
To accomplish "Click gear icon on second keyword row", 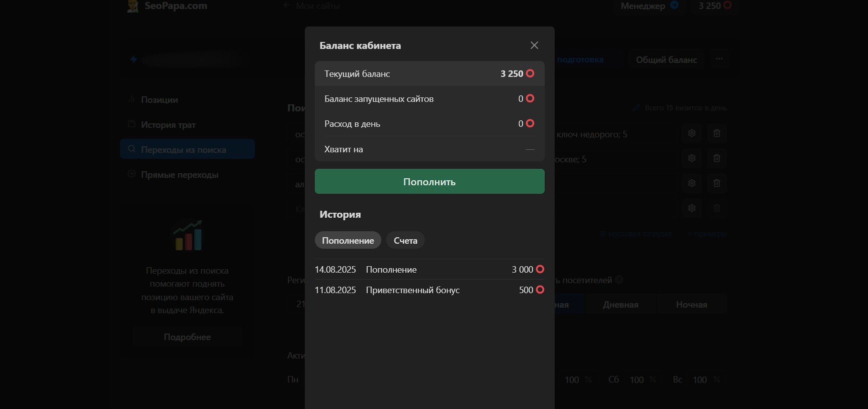I will point(692,158).
